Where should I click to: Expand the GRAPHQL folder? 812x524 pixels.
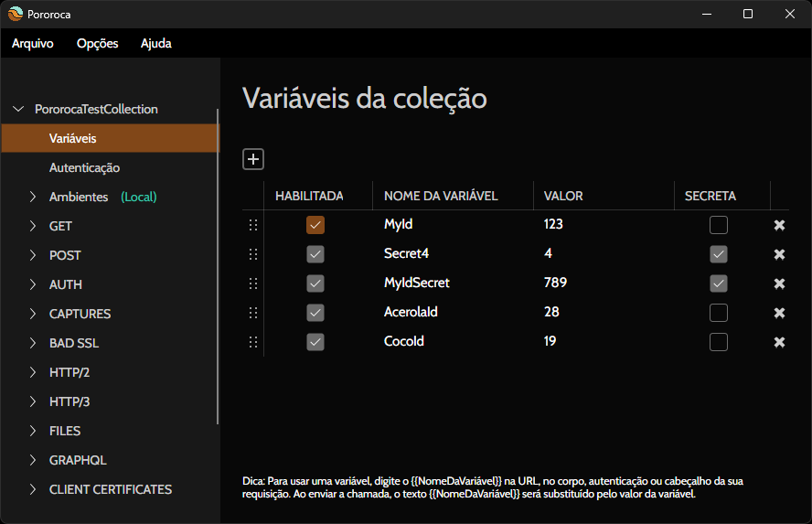tap(33, 460)
